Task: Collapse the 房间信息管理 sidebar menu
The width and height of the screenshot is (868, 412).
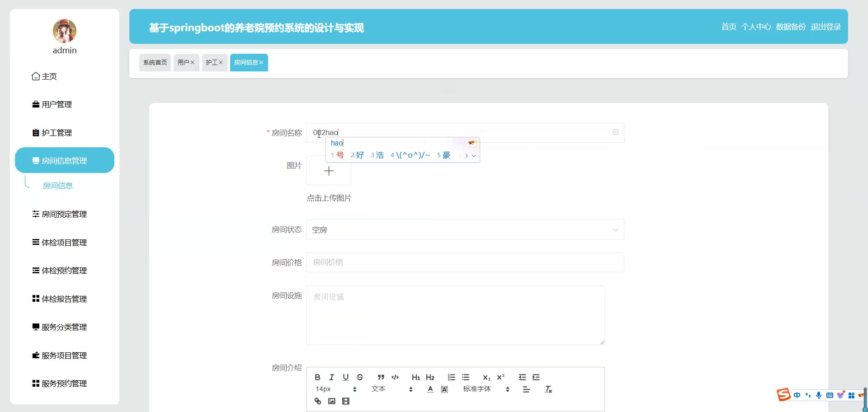Action: coord(65,160)
